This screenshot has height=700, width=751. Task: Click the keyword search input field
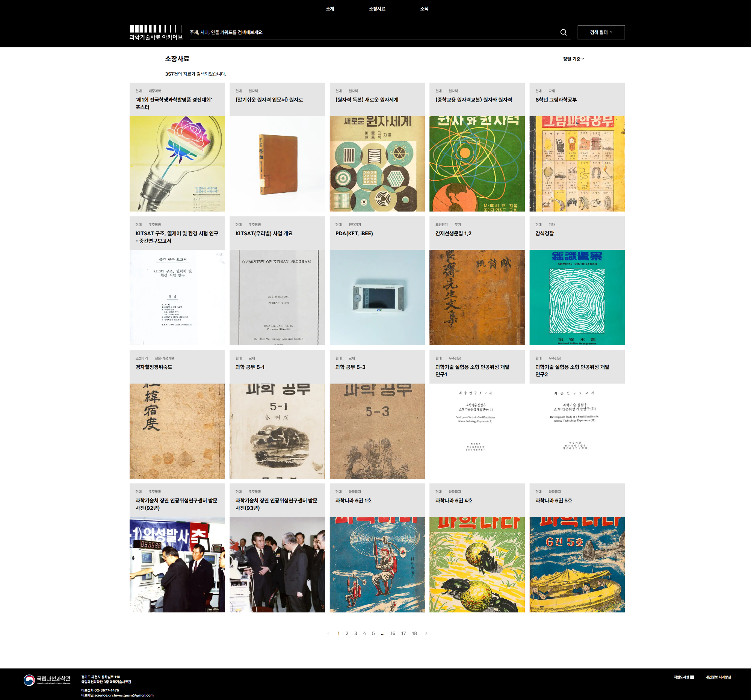(370, 32)
